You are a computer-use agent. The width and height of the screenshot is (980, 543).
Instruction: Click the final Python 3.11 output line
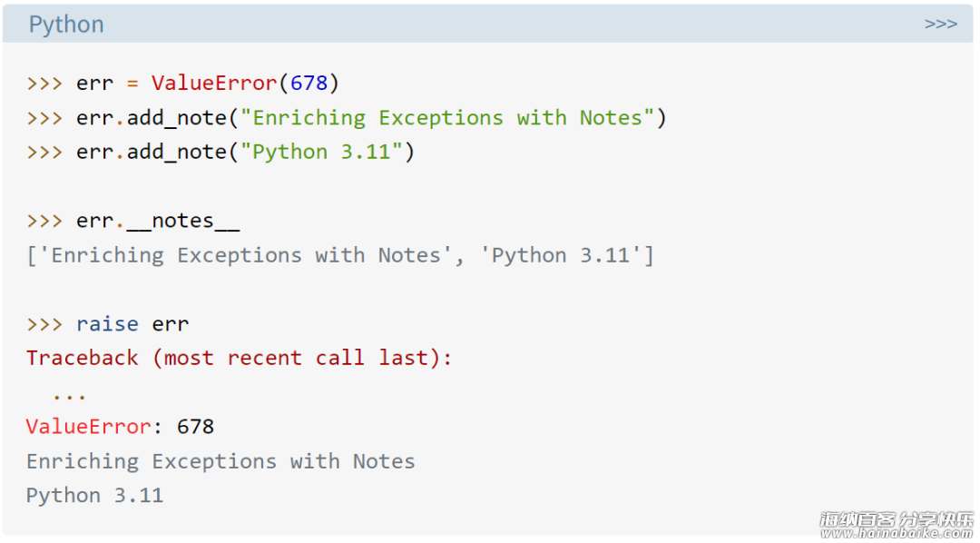coord(94,496)
